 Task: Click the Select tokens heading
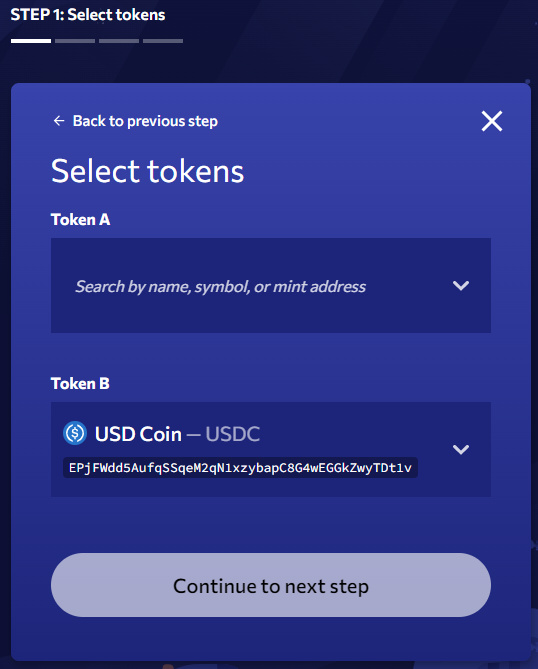147,171
